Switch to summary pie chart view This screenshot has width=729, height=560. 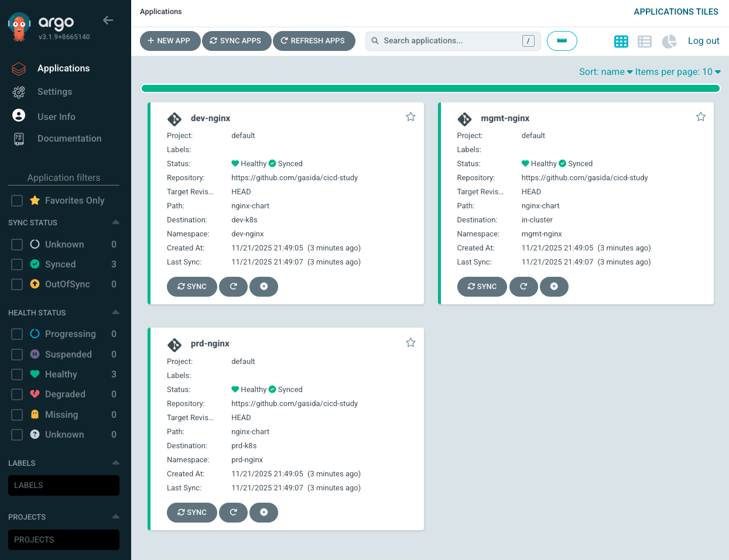coord(669,42)
